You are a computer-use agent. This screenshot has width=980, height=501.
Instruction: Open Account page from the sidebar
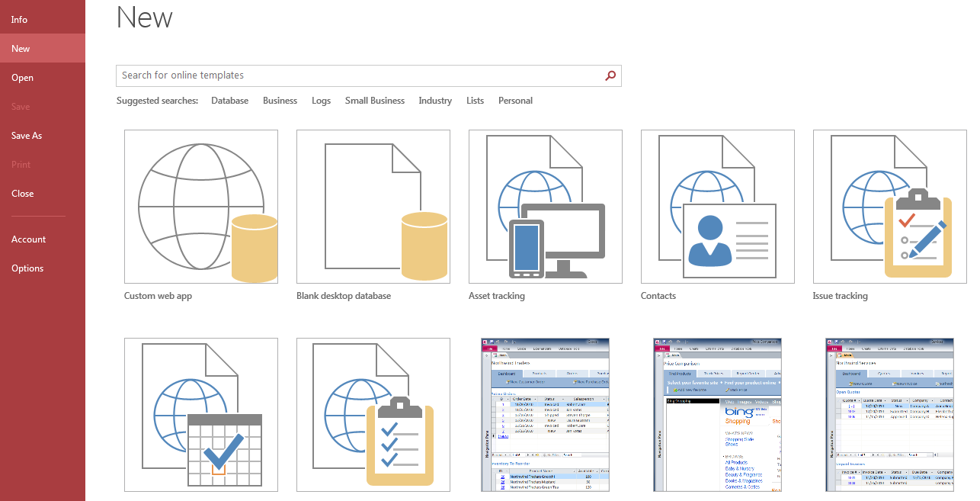29,239
